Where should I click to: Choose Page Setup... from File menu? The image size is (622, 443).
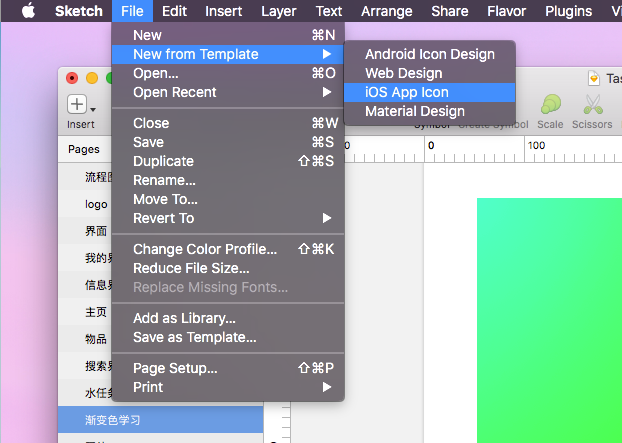tap(228, 368)
